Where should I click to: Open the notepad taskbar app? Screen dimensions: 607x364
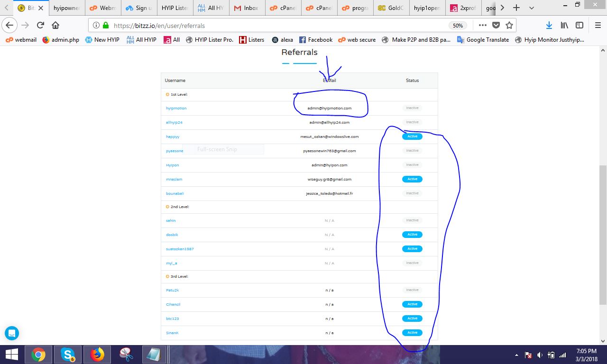point(155,354)
